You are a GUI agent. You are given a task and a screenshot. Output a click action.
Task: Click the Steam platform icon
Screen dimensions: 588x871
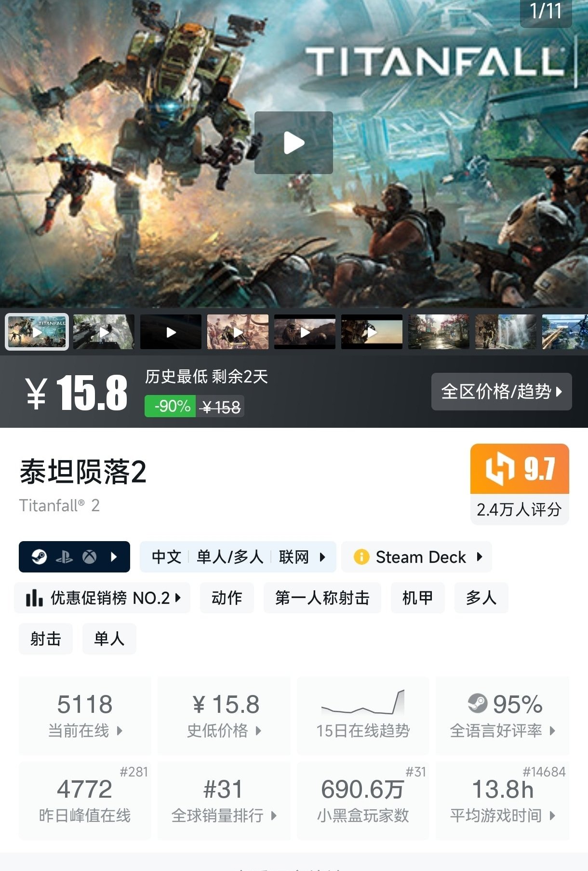(x=39, y=557)
